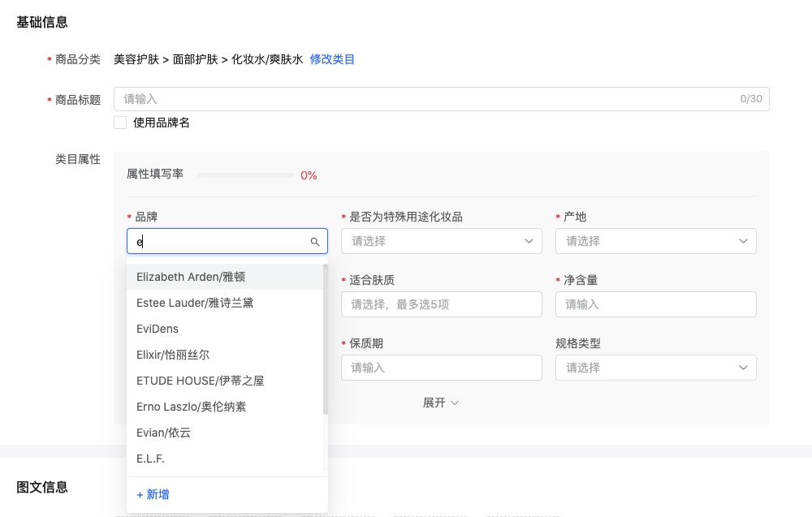
Task: Select Estee Lauder/雅诗兰黛 option
Action: (195, 303)
